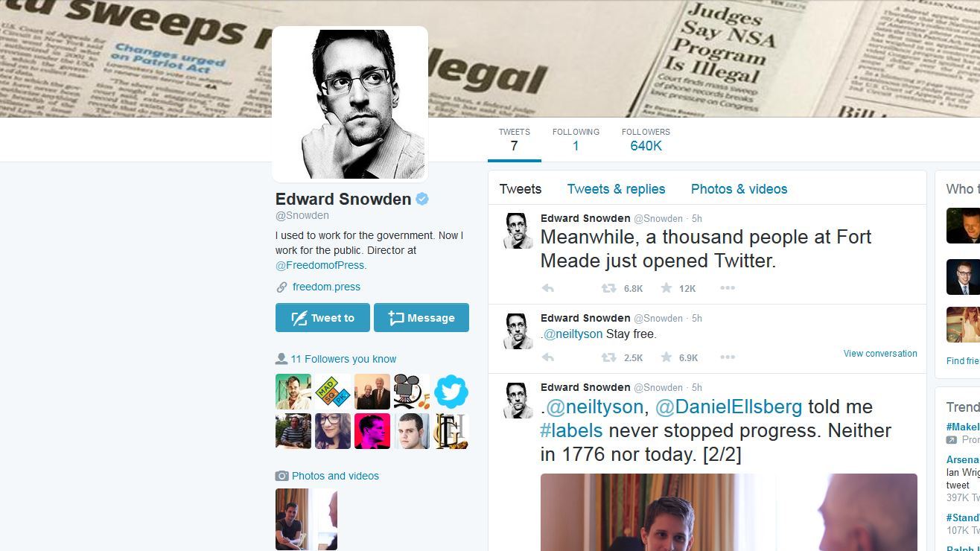980x551 pixels.
Task: Click the Tweet to button
Action: tap(322, 317)
